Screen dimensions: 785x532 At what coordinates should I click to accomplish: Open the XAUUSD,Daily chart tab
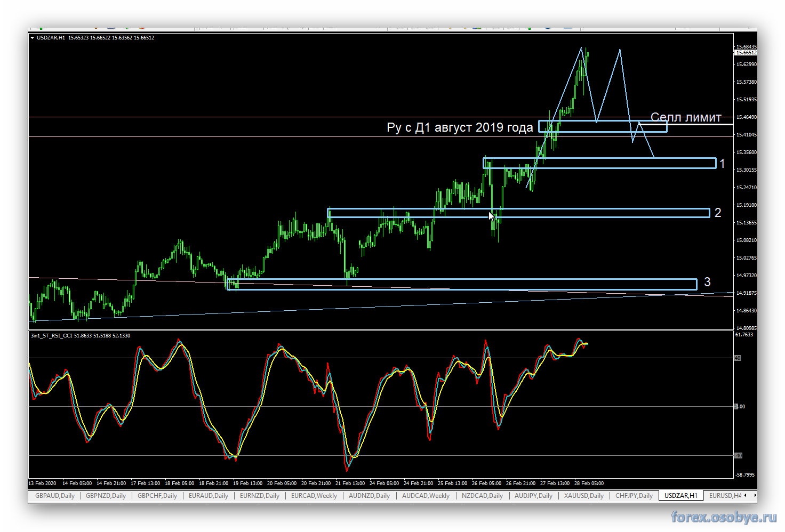click(583, 495)
